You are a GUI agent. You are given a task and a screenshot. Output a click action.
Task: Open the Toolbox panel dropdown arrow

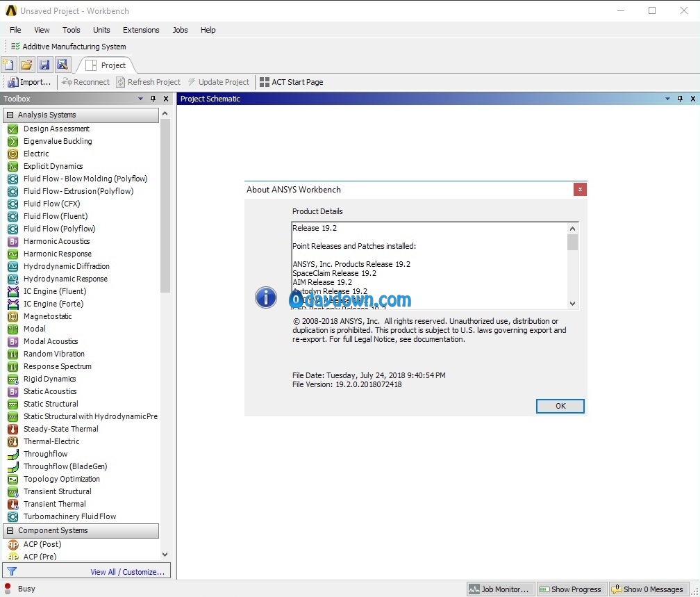point(140,99)
